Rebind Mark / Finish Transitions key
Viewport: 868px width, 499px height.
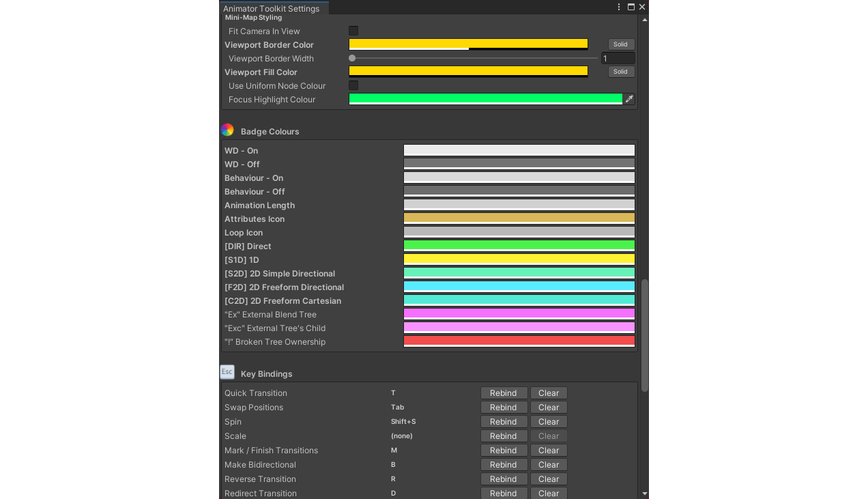(504, 451)
